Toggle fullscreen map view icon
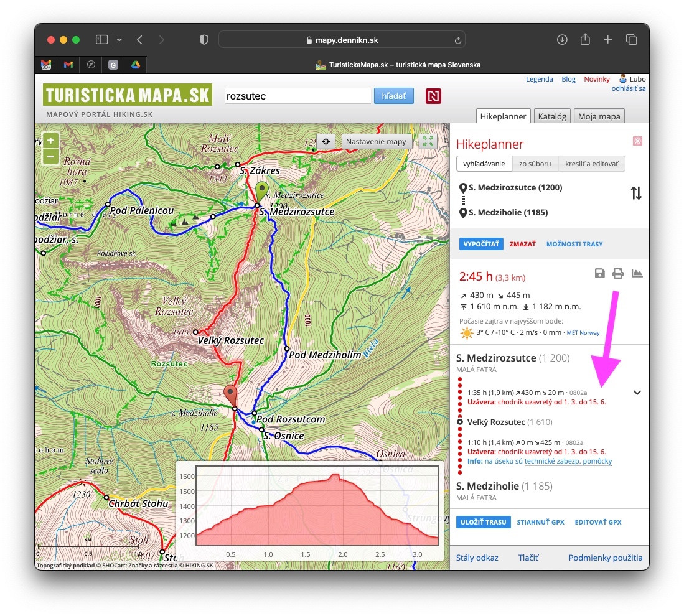 [428, 141]
